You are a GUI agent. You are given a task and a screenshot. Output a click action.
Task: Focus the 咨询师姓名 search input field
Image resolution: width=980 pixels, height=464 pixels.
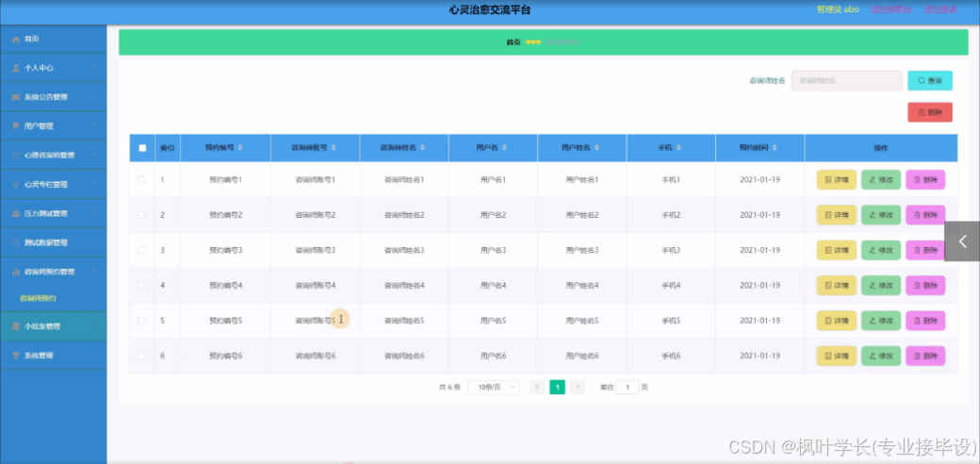point(847,81)
